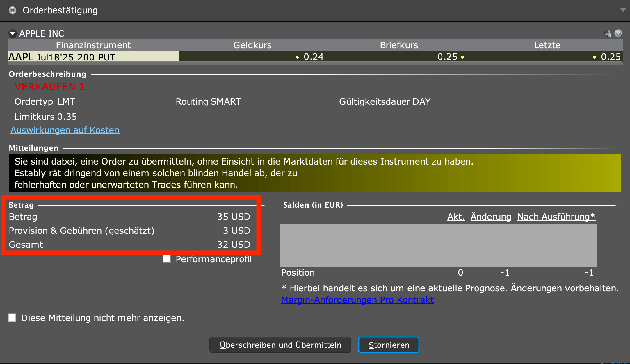Click the globe icon near APPLE INC header

(x=608, y=33)
